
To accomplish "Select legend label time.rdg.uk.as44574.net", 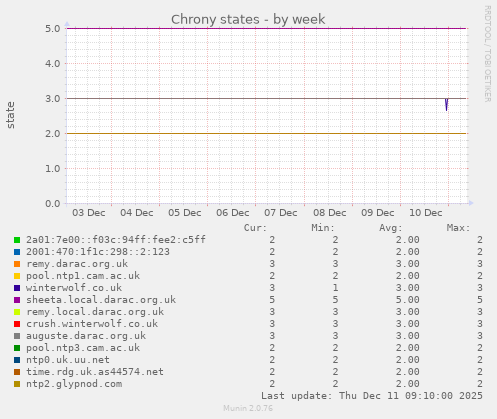I will click(95, 372).
